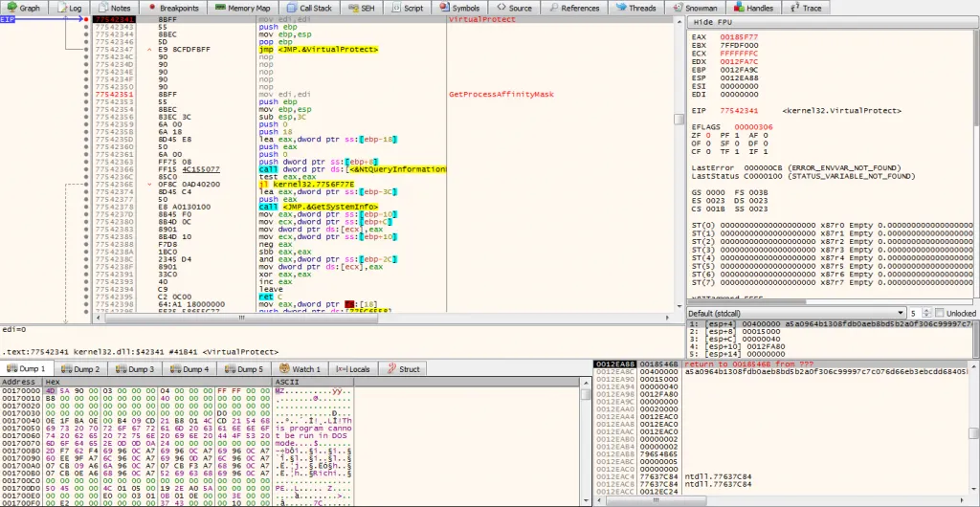Expand the Default (stdcall) calling convention dropdown

901,314
